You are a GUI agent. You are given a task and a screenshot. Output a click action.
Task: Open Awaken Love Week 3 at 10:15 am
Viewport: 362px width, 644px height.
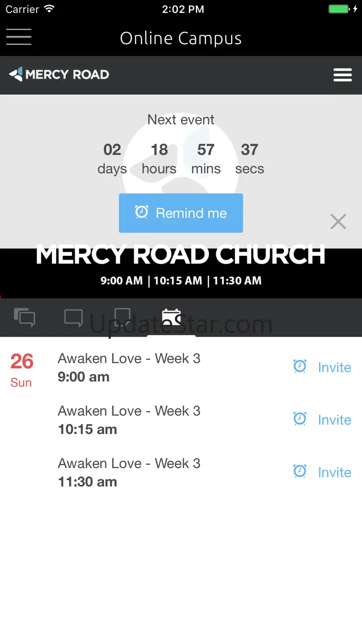coord(129,419)
